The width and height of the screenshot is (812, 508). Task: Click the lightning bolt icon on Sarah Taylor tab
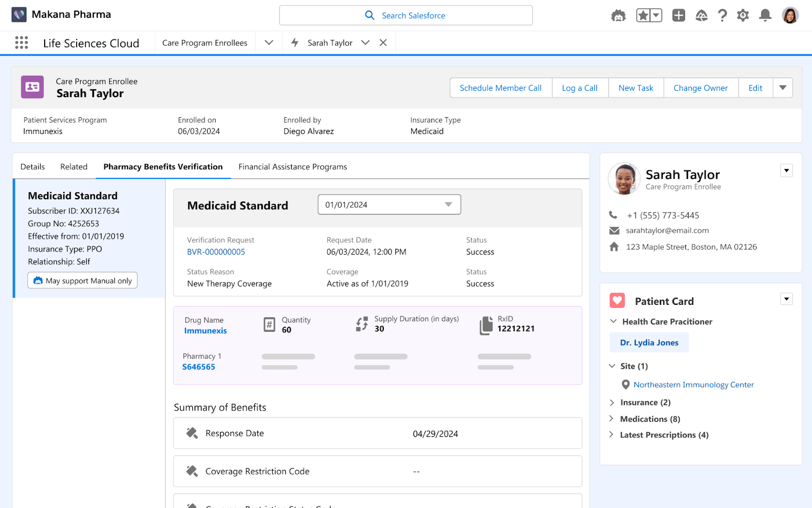click(295, 43)
